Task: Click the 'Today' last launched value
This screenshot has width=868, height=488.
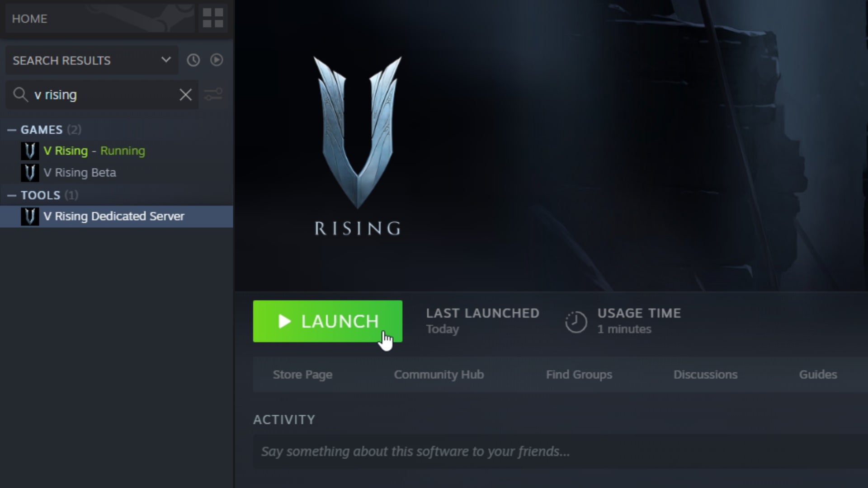Action: 442,329
